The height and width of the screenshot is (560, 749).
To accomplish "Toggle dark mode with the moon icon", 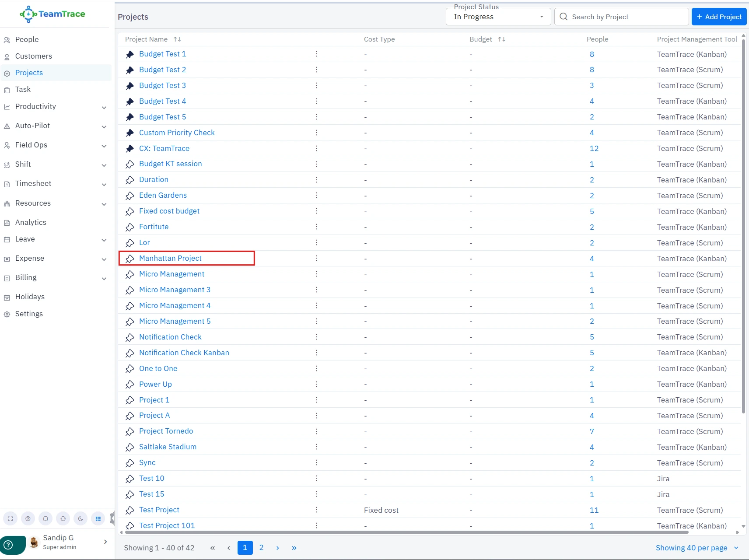I will (x=80, y=518).
